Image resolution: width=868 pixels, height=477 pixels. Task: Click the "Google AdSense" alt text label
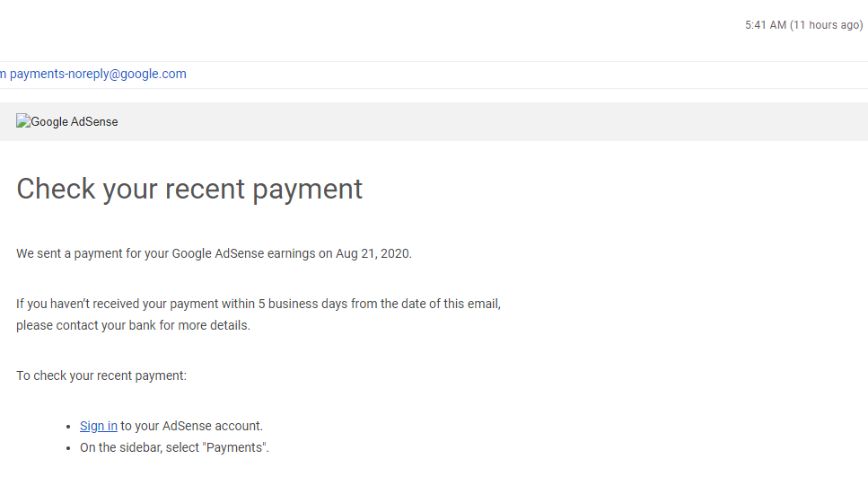click(x=75, y=122)
